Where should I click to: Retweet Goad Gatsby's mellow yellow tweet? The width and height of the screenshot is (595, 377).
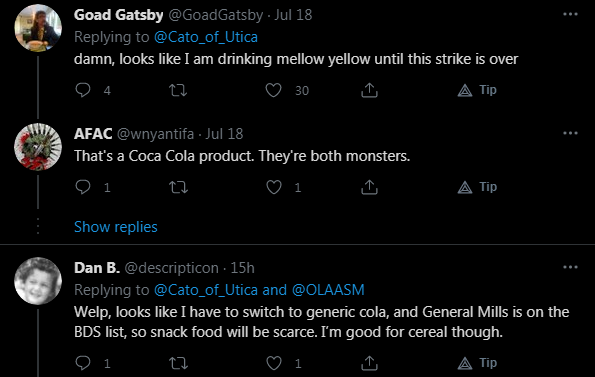click(x=178, y=90)
